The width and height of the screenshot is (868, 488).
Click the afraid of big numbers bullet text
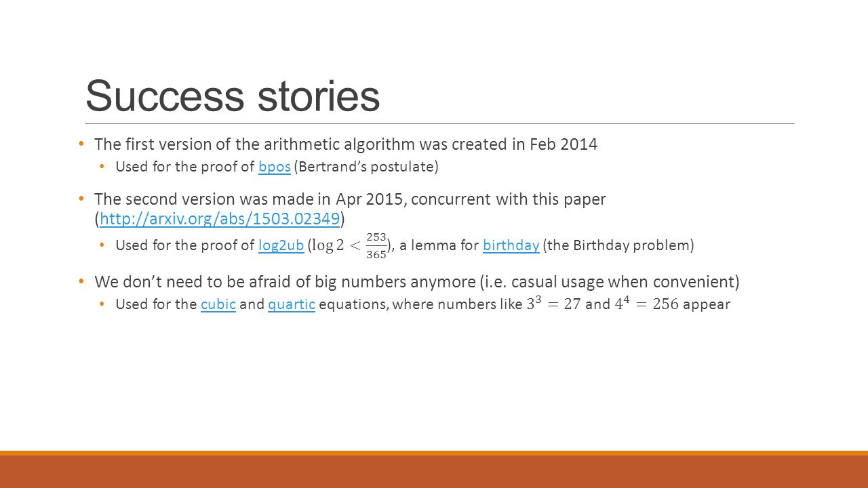coord(417,281)
